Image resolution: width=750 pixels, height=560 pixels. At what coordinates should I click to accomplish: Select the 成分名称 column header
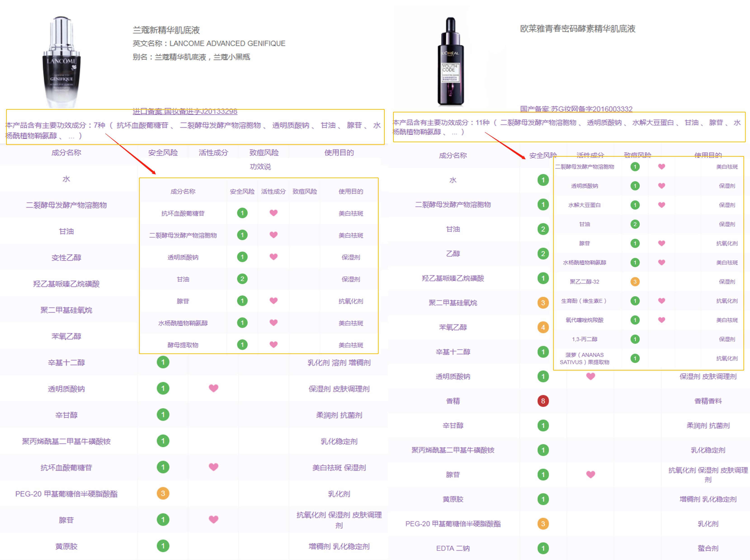pyautogui.click(x=66, y=152)
